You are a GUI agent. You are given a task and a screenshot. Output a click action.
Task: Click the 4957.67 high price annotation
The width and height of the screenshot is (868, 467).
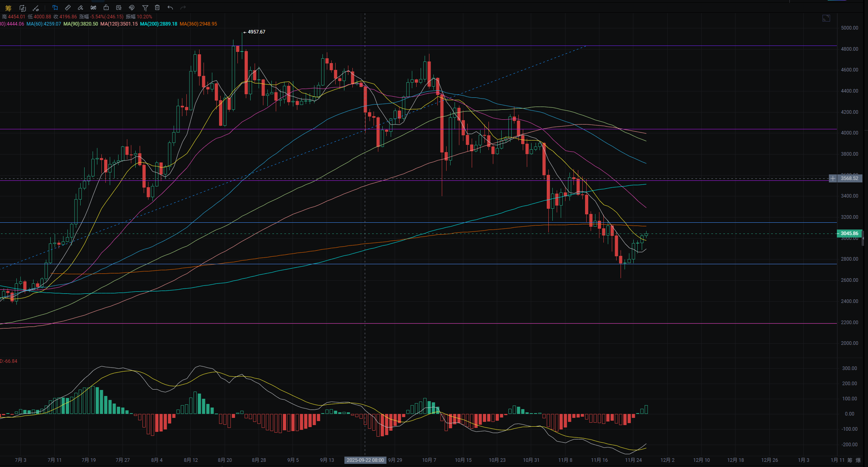coord(256,32)
